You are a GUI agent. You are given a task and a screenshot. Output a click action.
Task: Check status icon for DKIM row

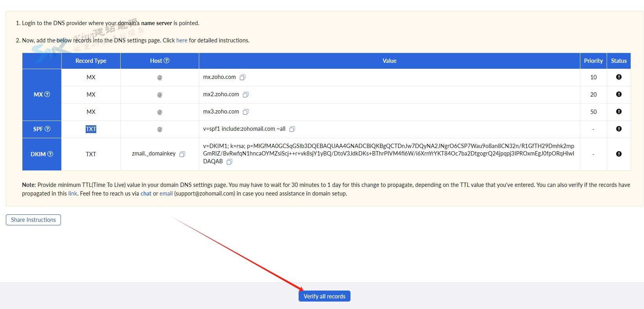pos(619,154)
